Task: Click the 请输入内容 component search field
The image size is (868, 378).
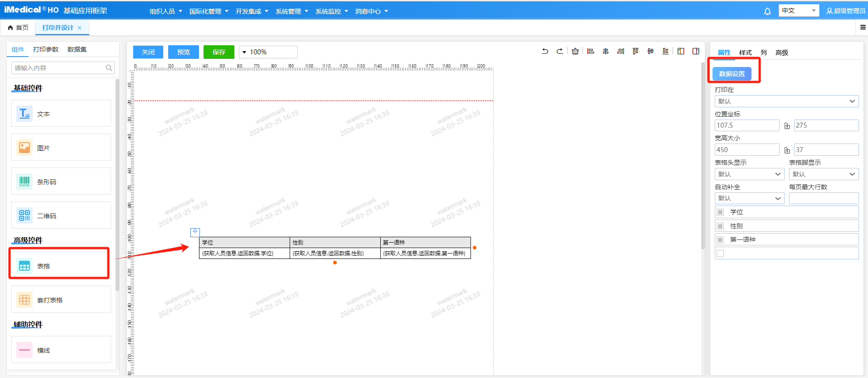Action: [59, 68]
